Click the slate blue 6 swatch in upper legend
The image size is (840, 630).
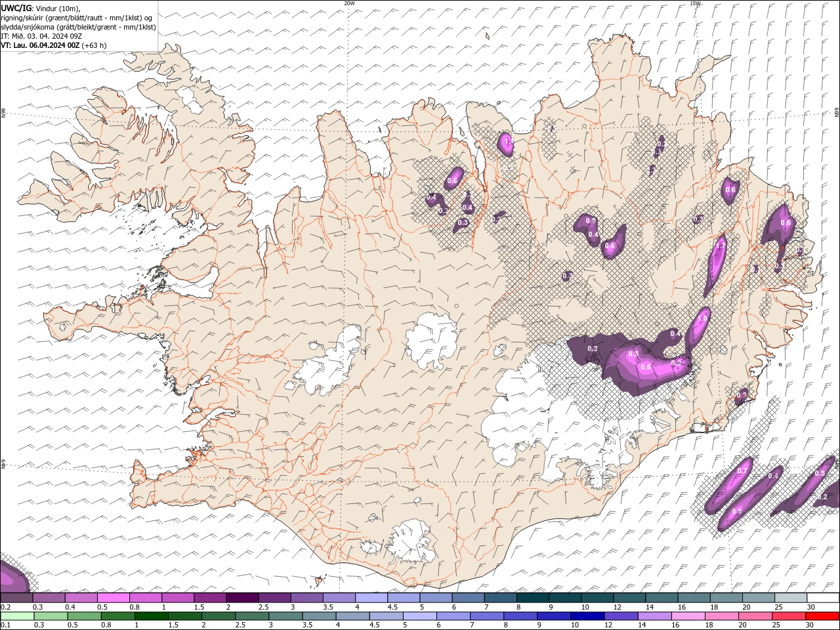(x=469, y=598)
